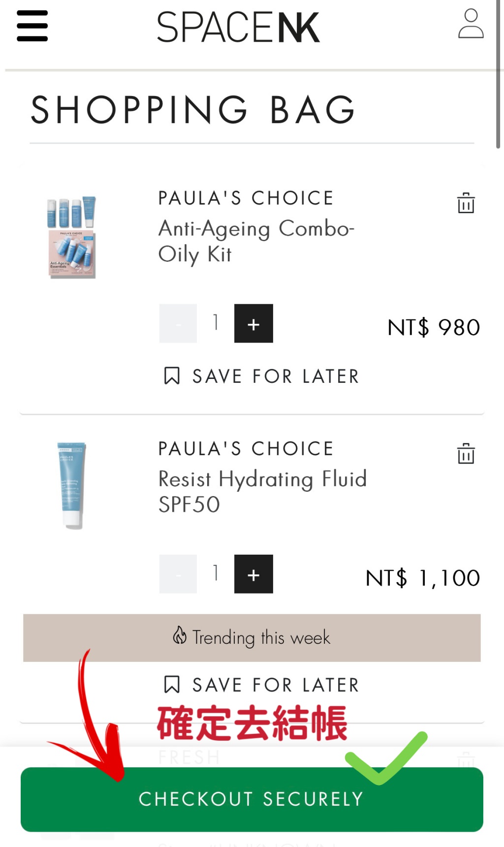The height and width of the screenshot is (847, 504).
Task: Remove Resist Hydrating Fluid SPF50 via trash icon
Action: click(x=466, y=453)
